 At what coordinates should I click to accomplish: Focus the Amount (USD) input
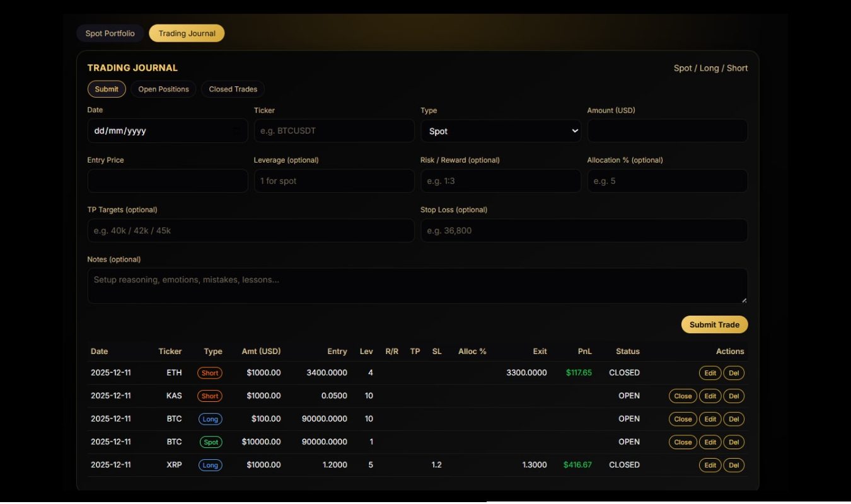[x=667, y=130]
